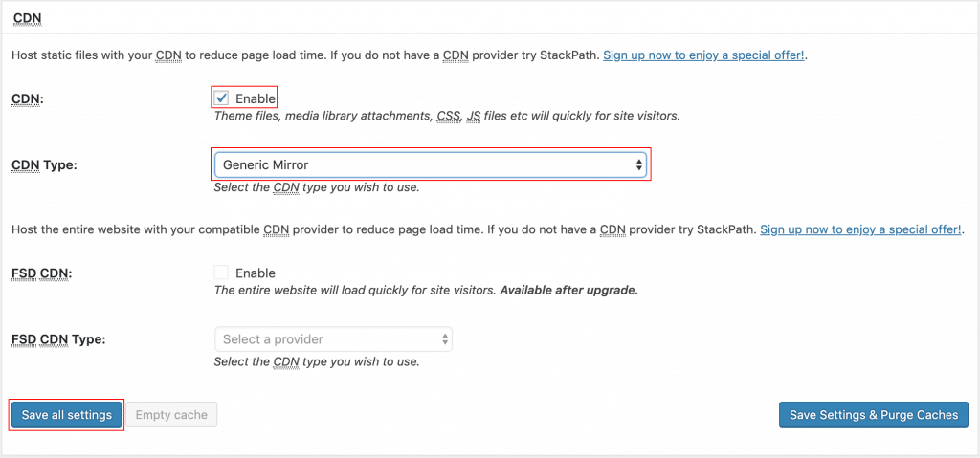Image resolution: width=980 pixels, height=458 pixels.
Task: Click the Enable label beside the CDN checkbox
Action: (x=255, y=98)
